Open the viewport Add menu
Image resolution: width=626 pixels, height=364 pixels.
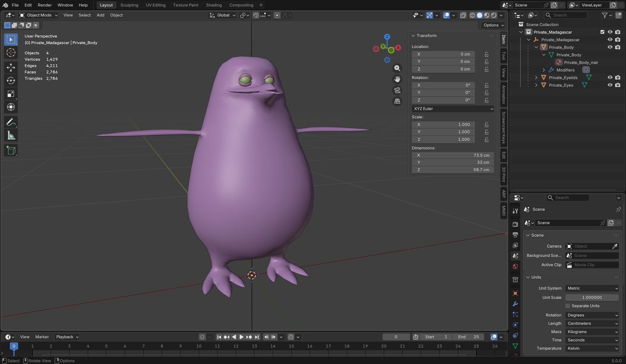[101, 15]
